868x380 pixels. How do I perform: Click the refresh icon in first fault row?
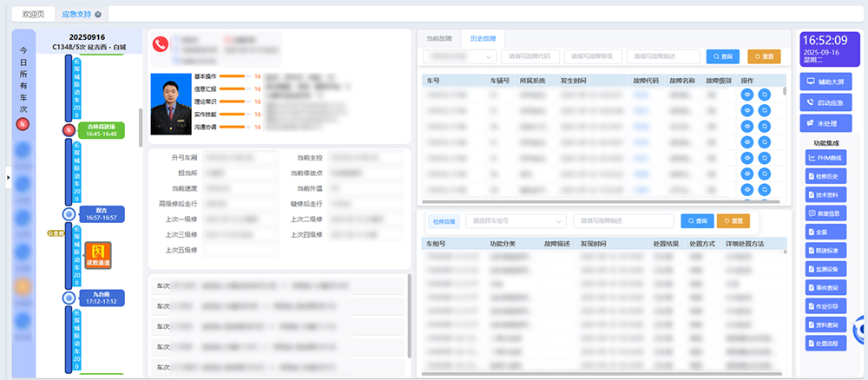point(765,95)
